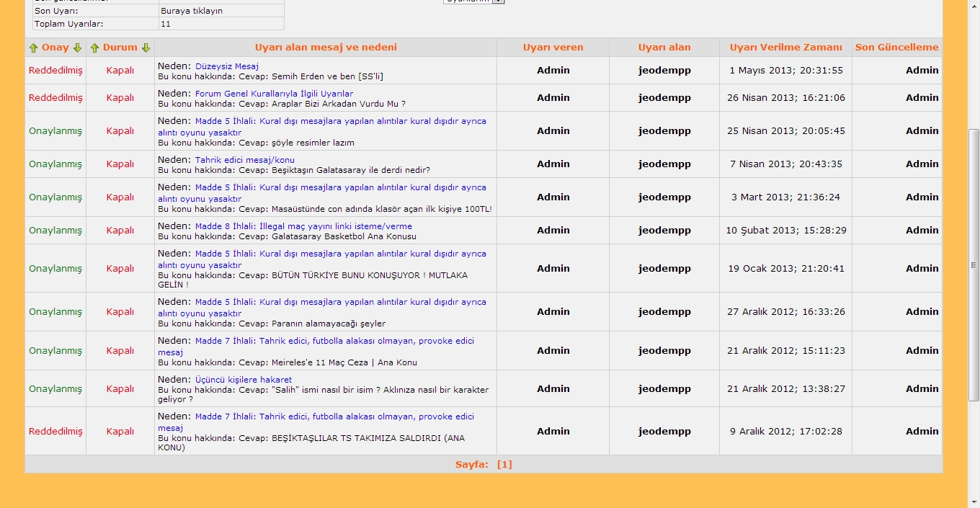Open 'Forum Genel Kurallarıyla İlgili Uyarılar' link
This screenshot has height=508, width=980.
pyautogui.click(x=274, y=94)
